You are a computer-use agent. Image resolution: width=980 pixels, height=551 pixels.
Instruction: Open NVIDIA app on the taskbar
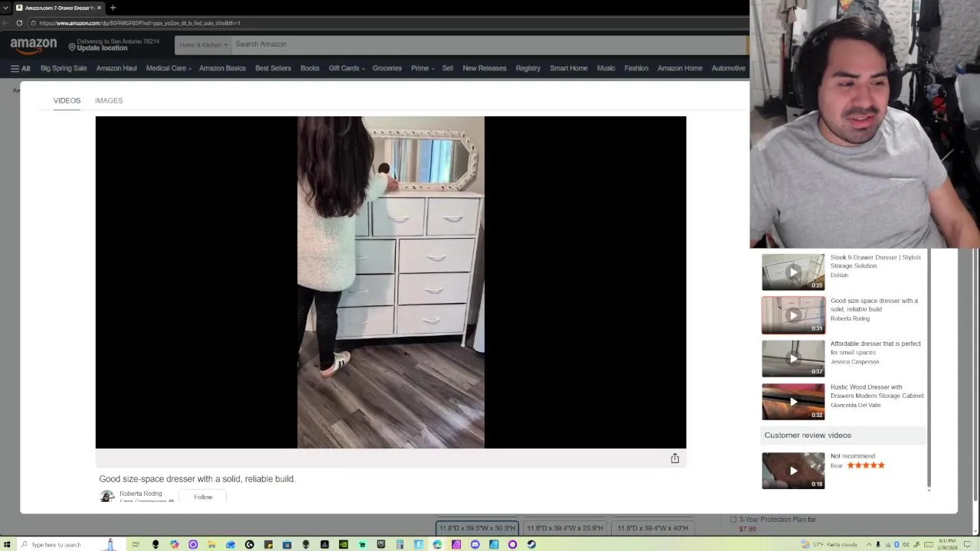(x=343, y=544)
